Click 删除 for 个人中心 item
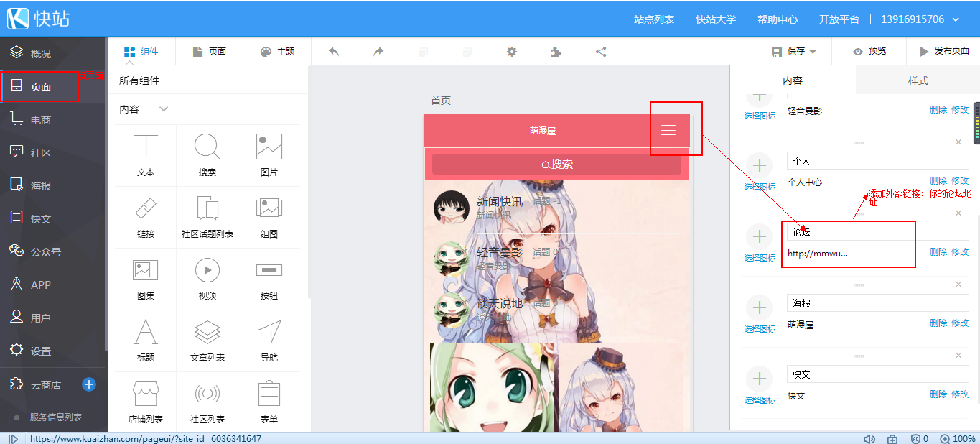The image size is (980, 444). pos(938,181)
